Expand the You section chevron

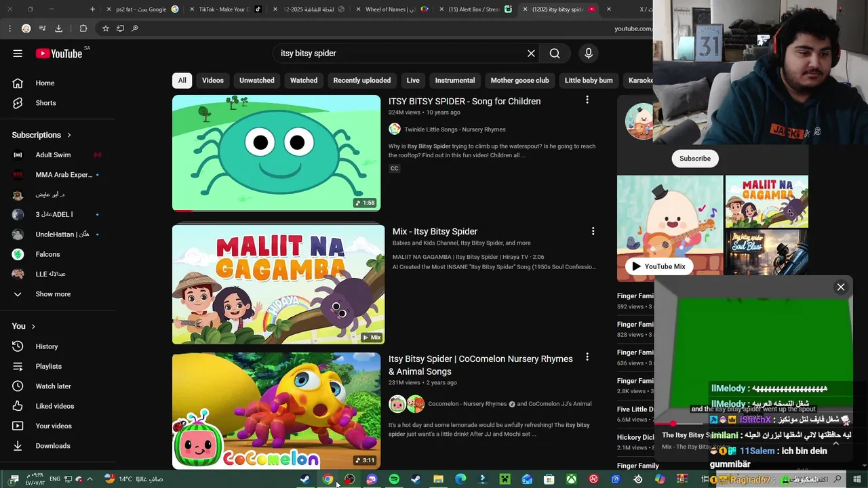coord(33,327)
